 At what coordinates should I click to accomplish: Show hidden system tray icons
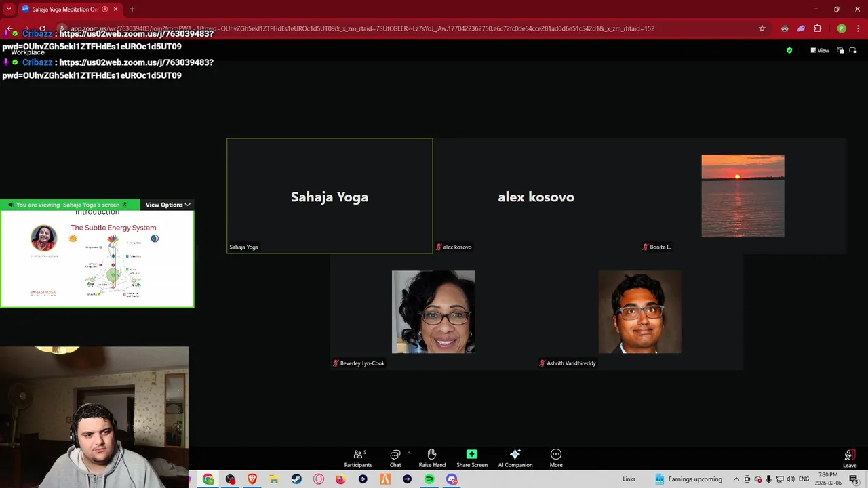click(737, 479)
